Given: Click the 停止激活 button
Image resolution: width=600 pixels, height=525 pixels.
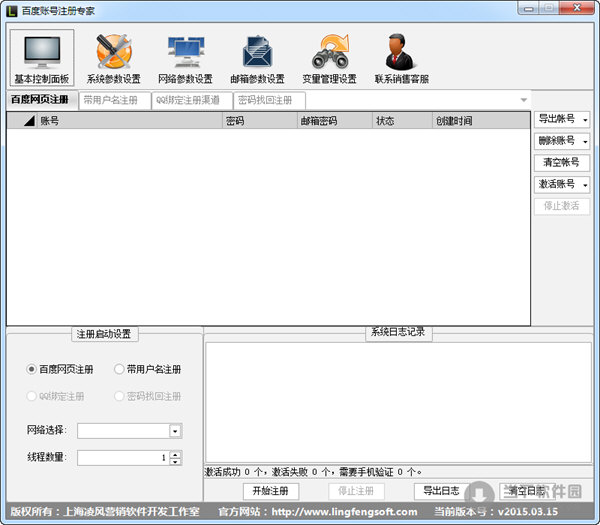Looking at the screenshot, I should 562,206.
